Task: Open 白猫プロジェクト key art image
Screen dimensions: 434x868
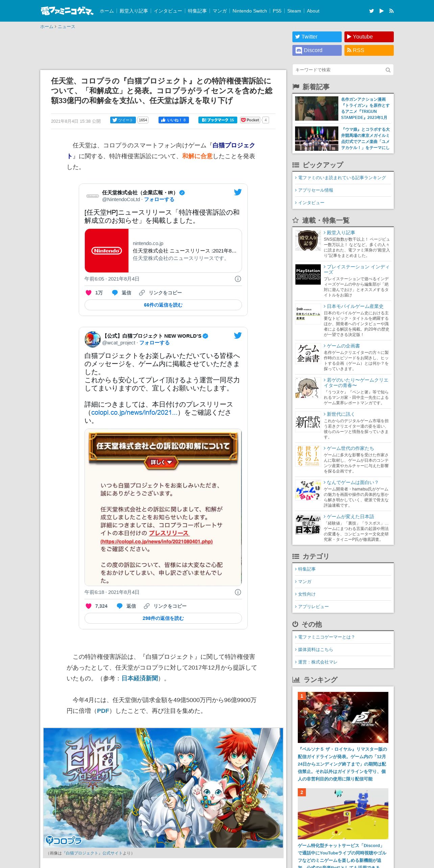Action: pos(163,788)
